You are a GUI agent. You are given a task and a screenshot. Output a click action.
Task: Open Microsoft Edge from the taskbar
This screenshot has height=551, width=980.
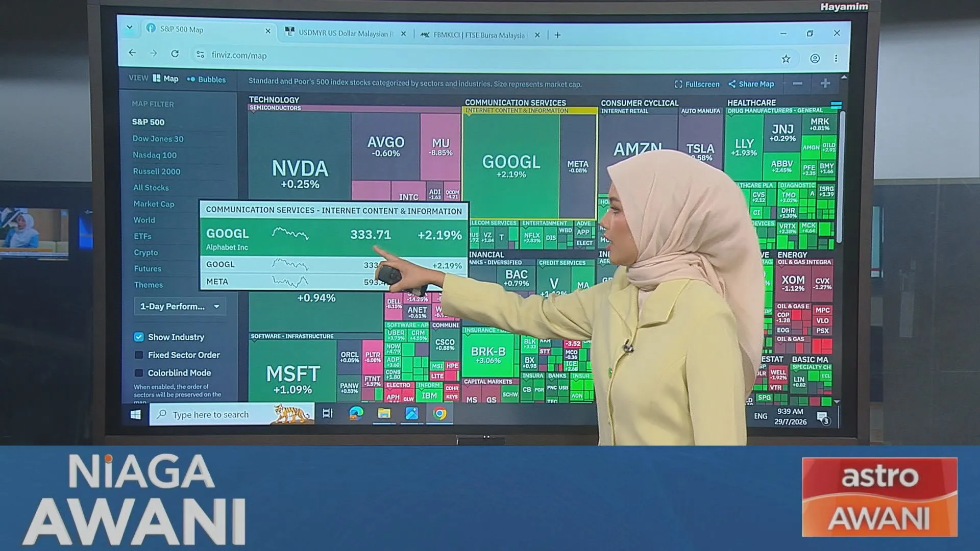pos(356,413)
